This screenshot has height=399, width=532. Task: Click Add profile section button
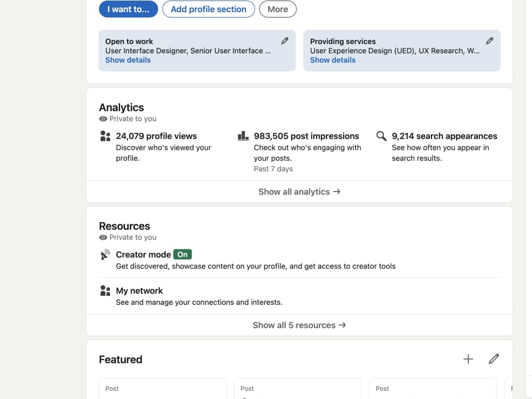209,9
